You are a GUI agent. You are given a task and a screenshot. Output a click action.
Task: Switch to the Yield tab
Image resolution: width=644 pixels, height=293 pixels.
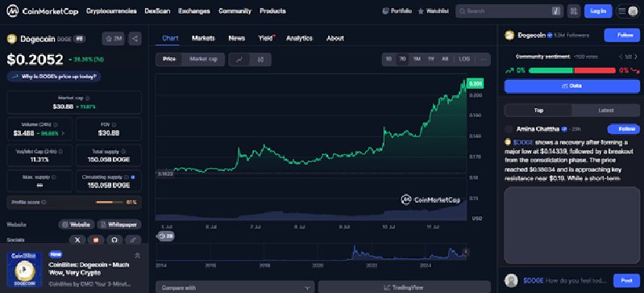click(x=266, y=38)
